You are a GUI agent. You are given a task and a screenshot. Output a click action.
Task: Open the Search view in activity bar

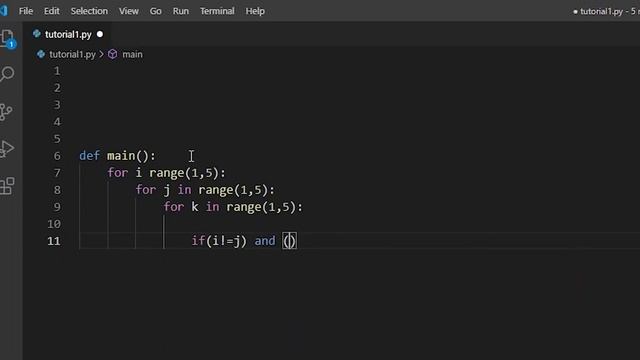click(7, 74)
